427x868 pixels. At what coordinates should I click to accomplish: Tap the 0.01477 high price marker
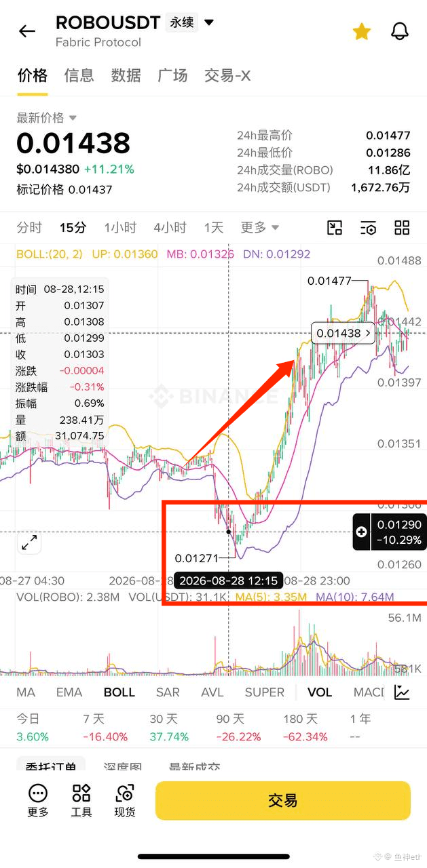(x=330, y=281)
